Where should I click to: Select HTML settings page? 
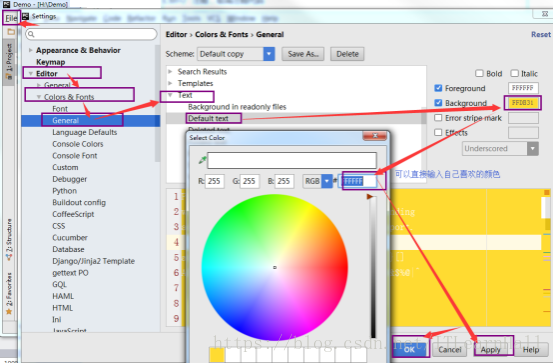[x=63, y=308]
